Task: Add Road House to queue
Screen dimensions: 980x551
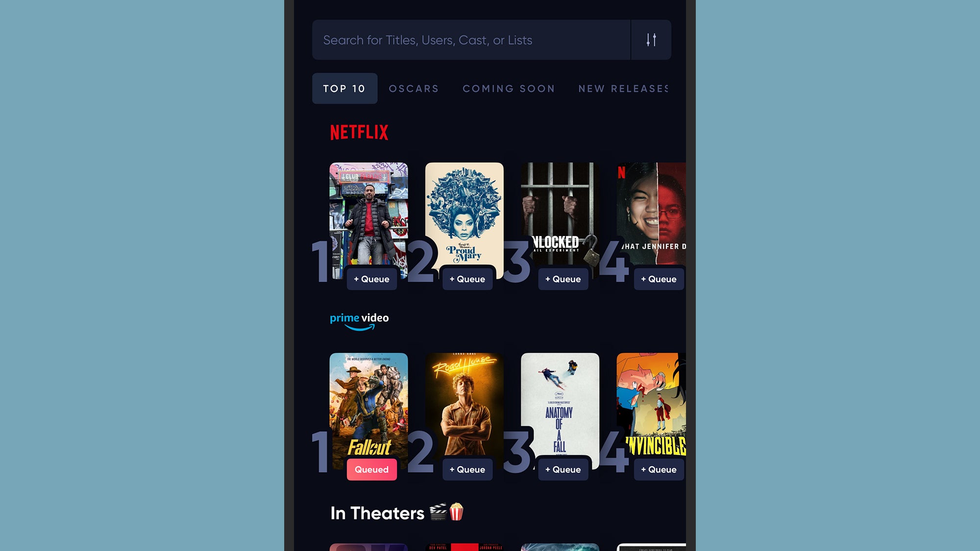Action: 467,470
